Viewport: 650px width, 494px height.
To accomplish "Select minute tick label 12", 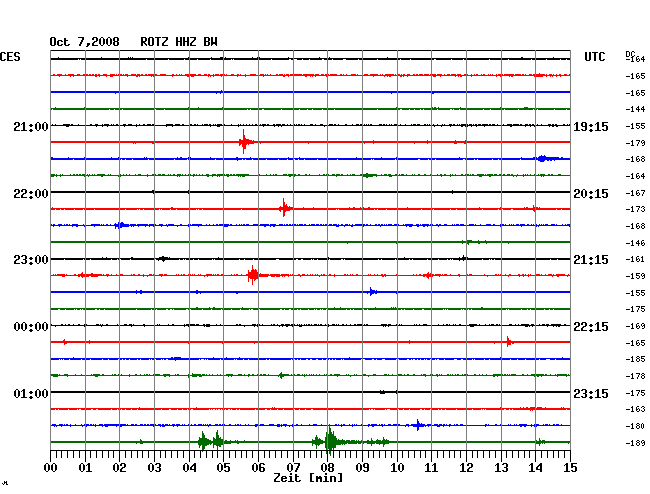I will [466, 467].
